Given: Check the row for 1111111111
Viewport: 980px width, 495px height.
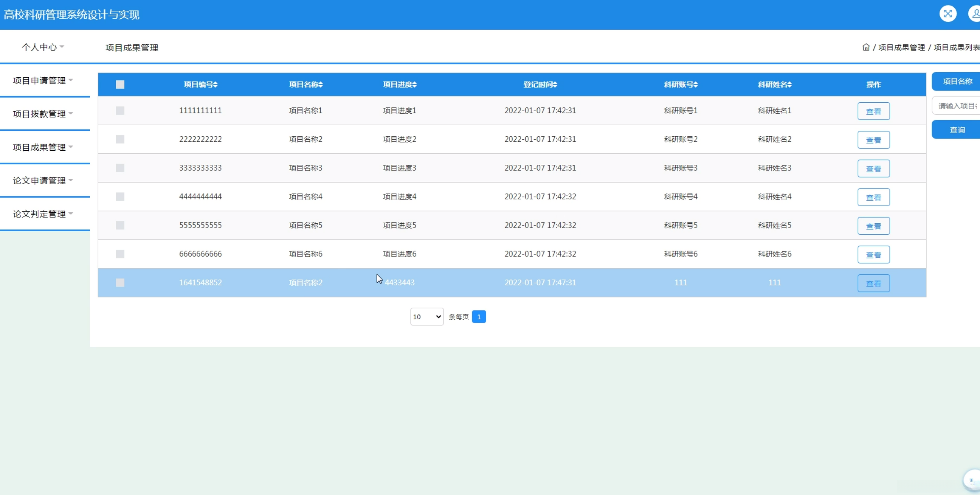Looking at the screenshot, I should coord(120,110).
